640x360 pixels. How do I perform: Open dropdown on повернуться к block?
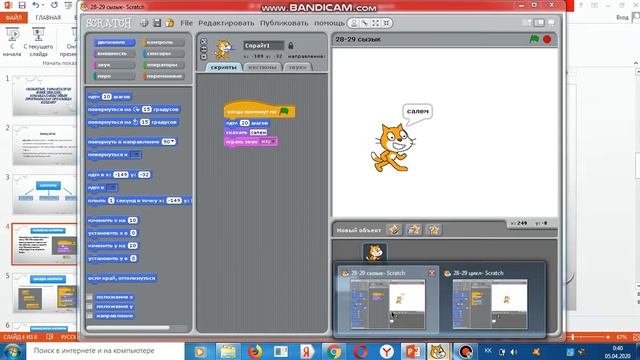[136, 155]
